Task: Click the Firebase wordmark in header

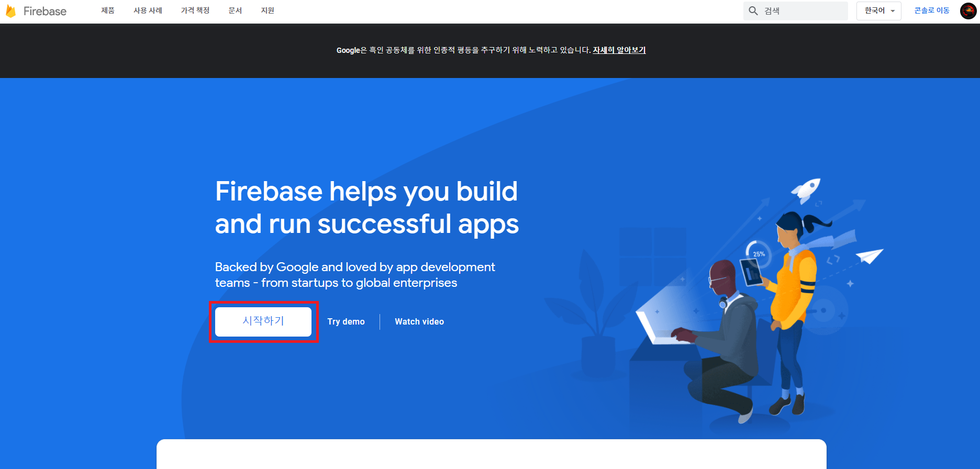Action: (x=45, y=11)
